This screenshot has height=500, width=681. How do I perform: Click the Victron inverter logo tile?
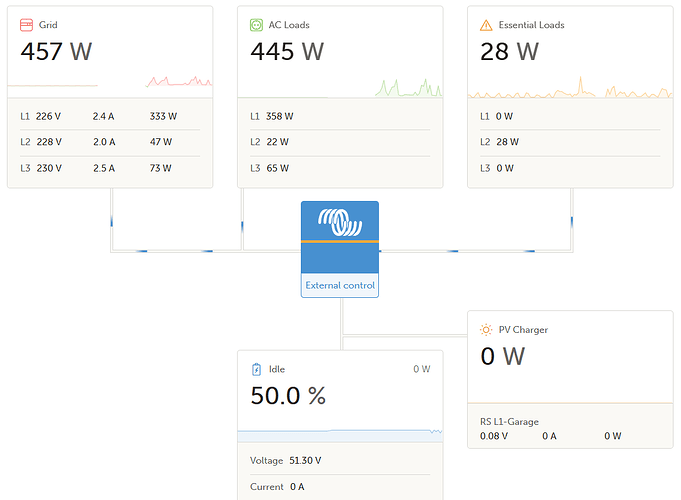(x=340, y=237)
